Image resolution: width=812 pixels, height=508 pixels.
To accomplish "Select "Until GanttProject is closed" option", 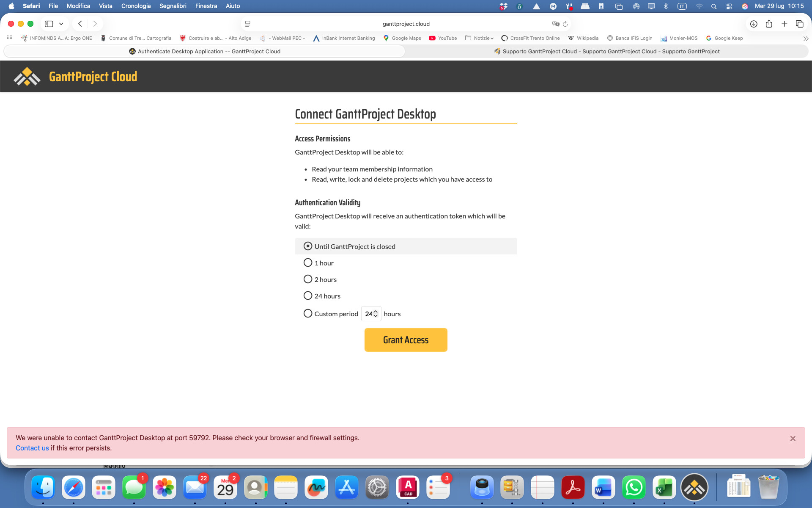I will coord(308,246).
